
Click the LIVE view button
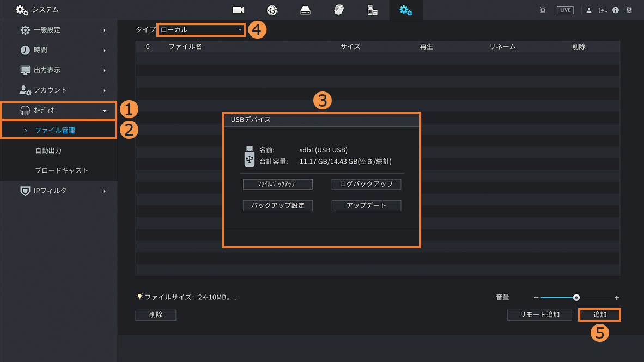[565, 10]
